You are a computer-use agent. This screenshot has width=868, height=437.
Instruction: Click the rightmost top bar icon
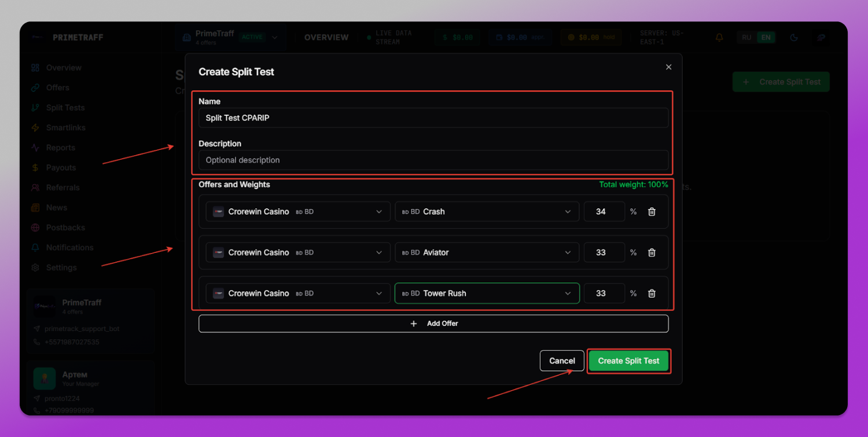(x=821, y=38)
